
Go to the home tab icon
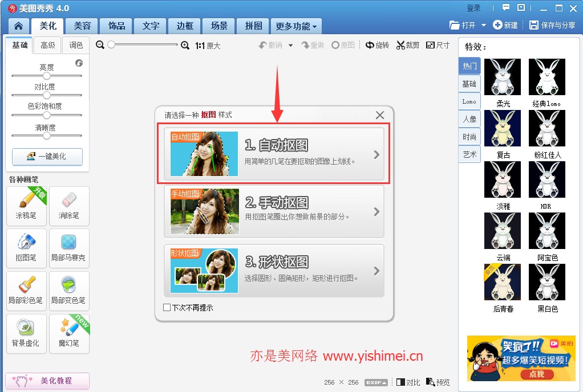point(19,26)
